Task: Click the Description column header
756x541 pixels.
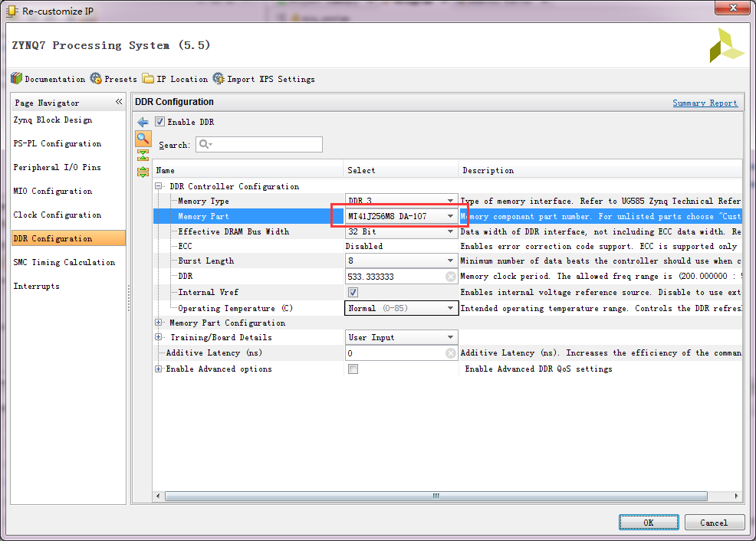Action: [600, 170]
